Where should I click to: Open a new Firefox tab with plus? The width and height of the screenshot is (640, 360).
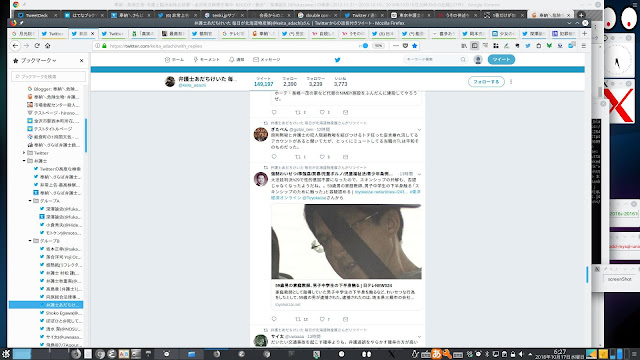coord(584,33)
